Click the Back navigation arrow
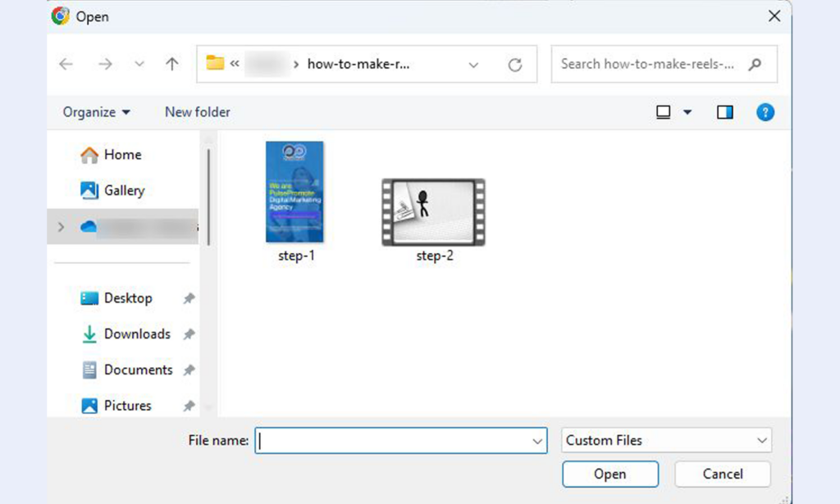This screenshot has height=504, width=840. point(66,65)
